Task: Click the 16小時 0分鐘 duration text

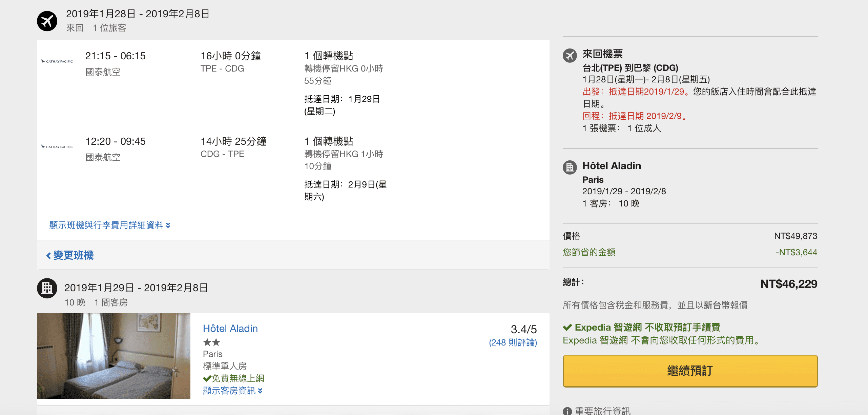Action: coord(231,56)
